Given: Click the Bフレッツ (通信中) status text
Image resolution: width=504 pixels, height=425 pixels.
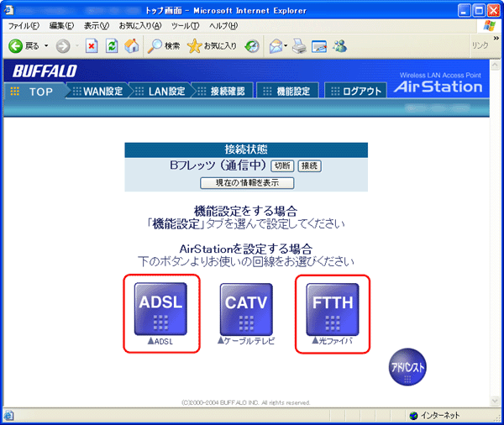Looking at the screenshot, I should (218, 165).
